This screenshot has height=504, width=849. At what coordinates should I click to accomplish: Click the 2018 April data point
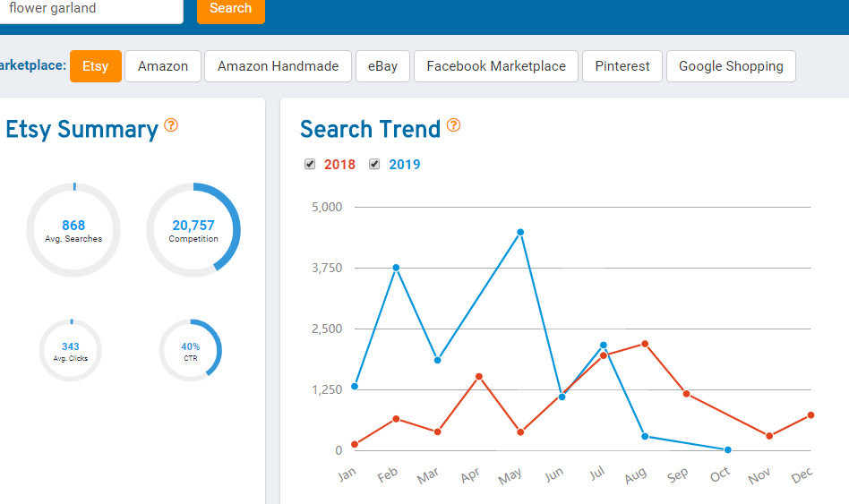click(479, 376)
